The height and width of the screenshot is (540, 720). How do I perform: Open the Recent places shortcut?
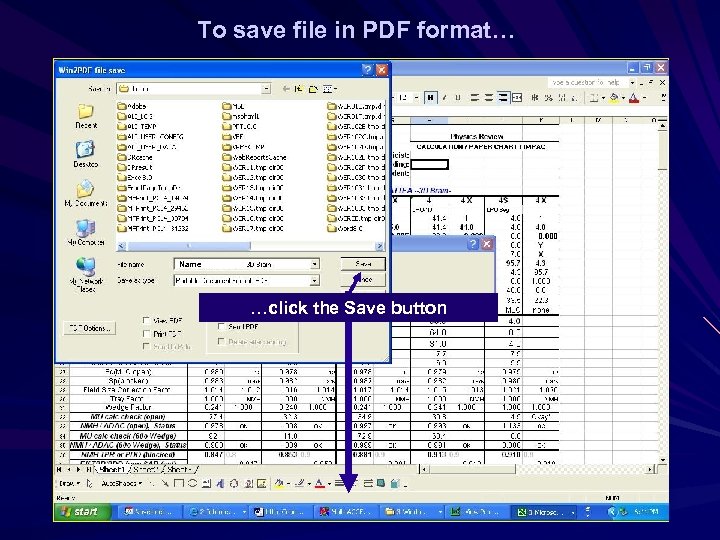(86, 116)
